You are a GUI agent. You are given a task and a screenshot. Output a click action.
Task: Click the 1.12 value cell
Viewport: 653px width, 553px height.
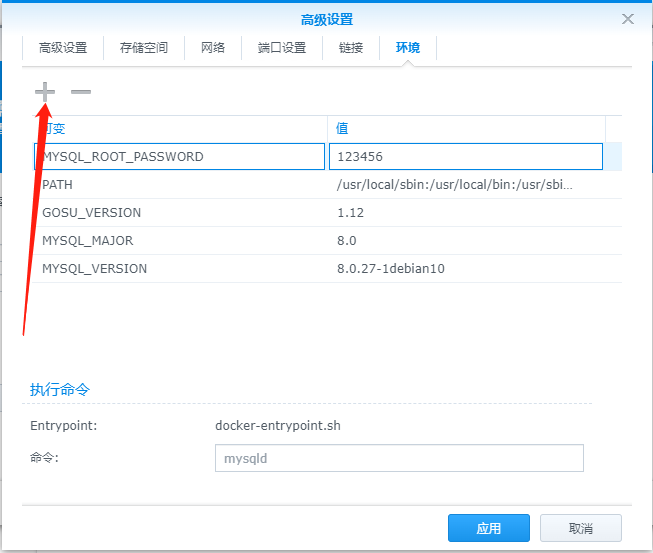click(350, 213)
